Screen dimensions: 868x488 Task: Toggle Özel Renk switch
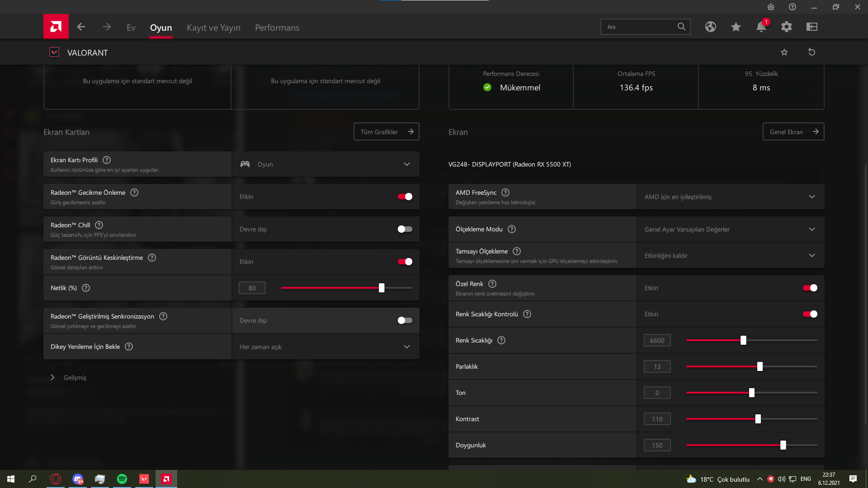coord(810,288)
